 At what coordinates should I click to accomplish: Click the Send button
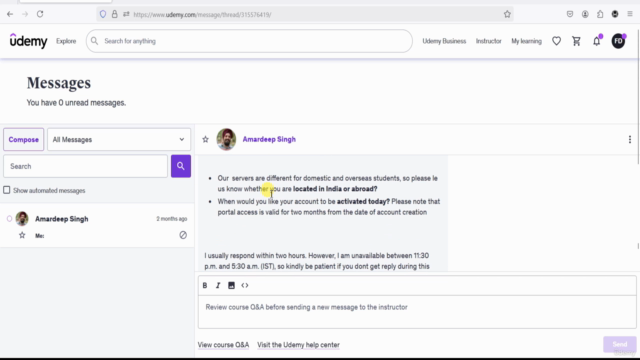point(620,344)
